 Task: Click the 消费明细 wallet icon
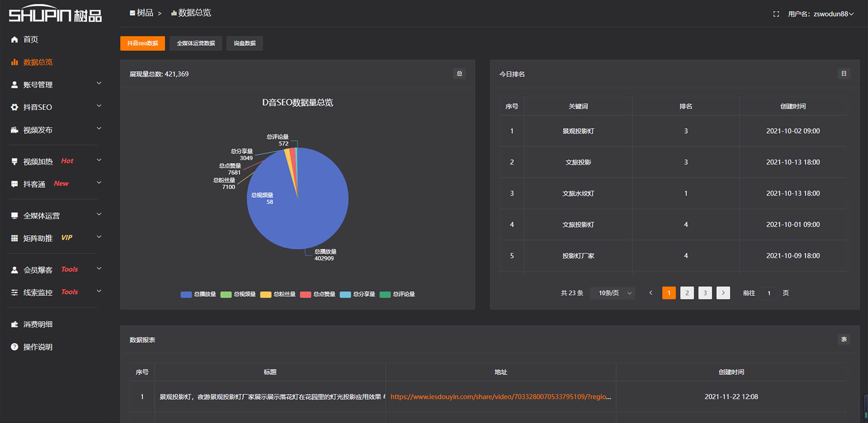pyautogui.click(x=14, y=324)
